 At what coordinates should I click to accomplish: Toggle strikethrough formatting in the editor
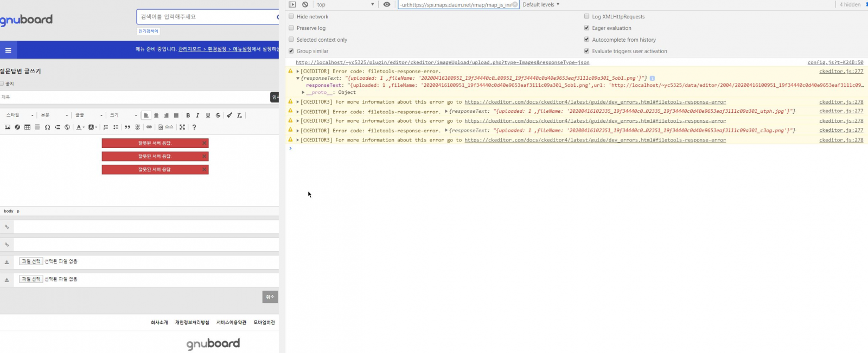pos(218,115)
